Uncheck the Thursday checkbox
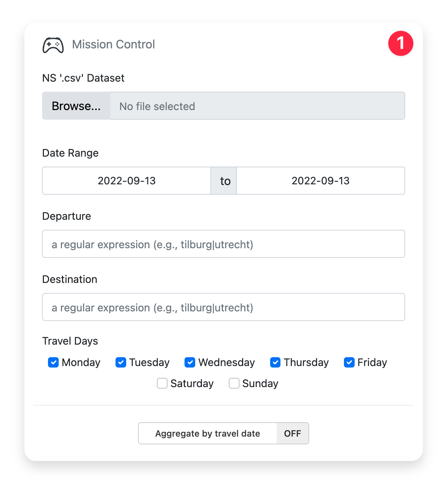The width and height of the screenshot is (448, 485). pos(275,362)
